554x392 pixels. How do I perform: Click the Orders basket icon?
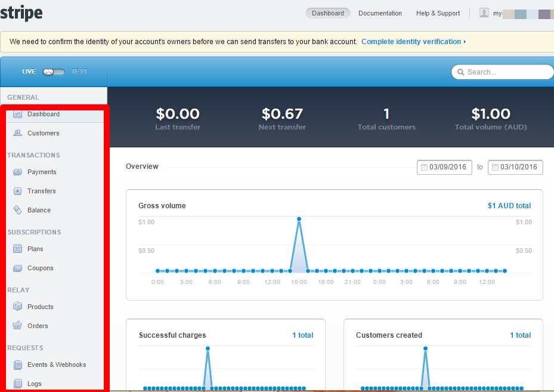coord(17,325)
